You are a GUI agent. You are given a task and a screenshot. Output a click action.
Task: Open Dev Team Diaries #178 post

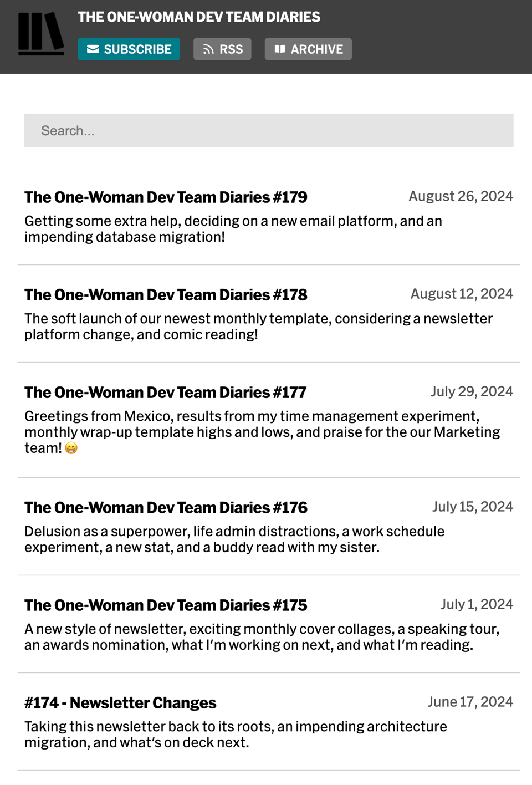point(166,295)
